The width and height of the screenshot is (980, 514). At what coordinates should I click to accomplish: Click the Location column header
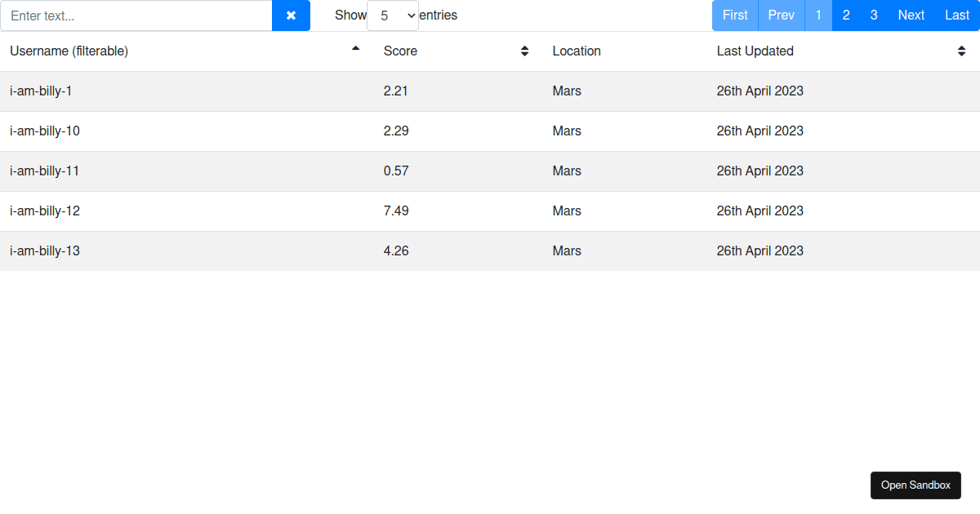[x=577, y=51]
